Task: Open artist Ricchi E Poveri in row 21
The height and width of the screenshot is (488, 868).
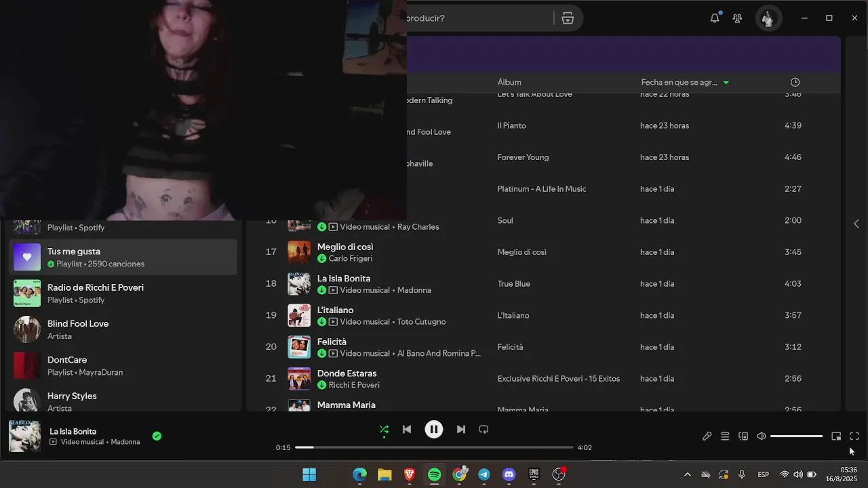Action: click(354, 385)
